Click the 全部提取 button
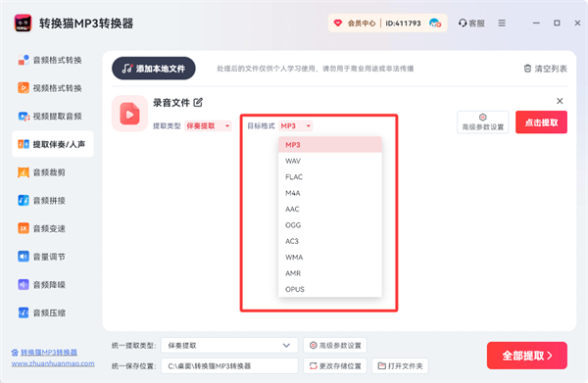Screen dimensions: 588x383 click(527, 356)
